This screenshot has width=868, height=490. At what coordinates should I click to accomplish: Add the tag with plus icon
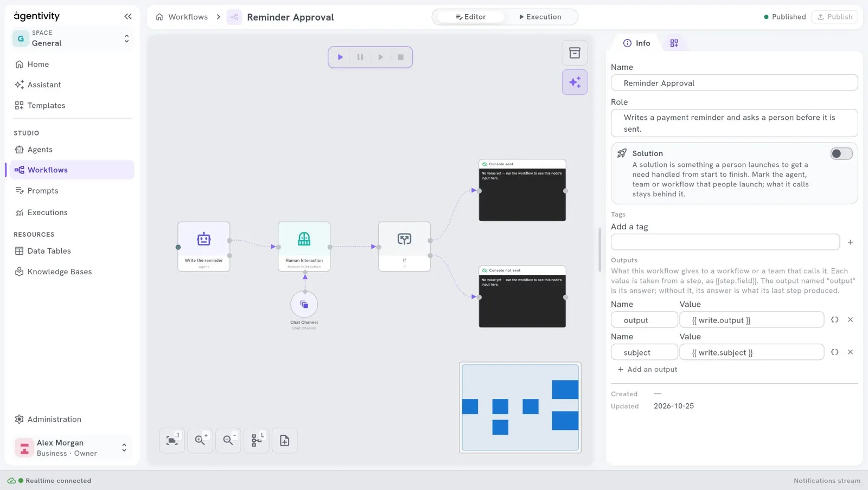coord(851,242)
